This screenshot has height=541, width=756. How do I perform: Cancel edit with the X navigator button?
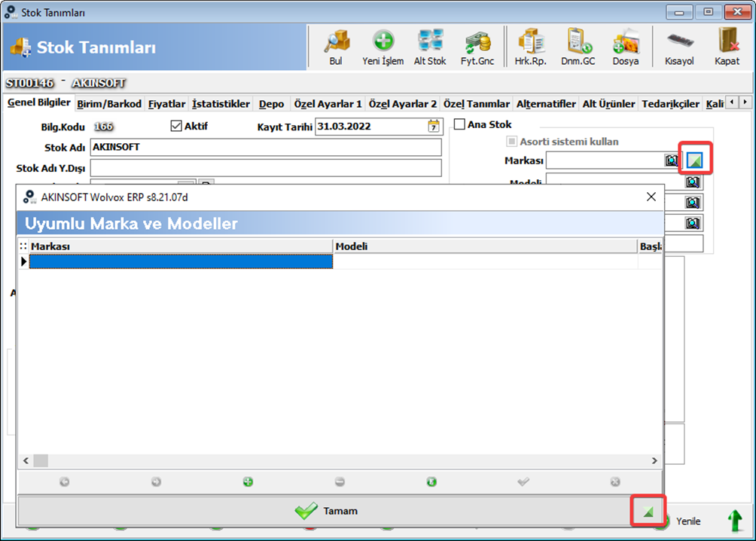point(615,481)
